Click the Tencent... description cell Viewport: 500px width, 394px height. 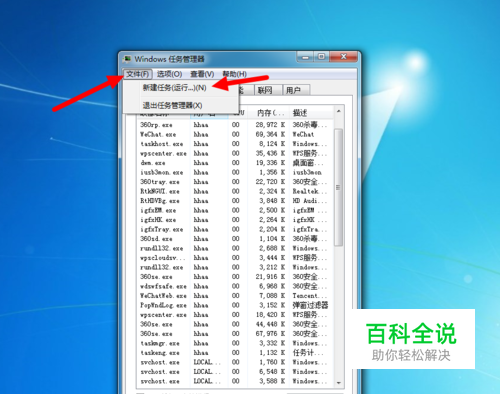click(309, 296)
